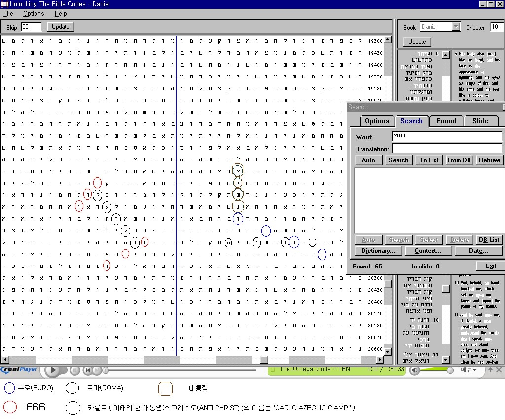The image size is (505, 420).
Task: Click the letter grid horizontal scrollbar thumb
Action: click(x=264, y=359)
